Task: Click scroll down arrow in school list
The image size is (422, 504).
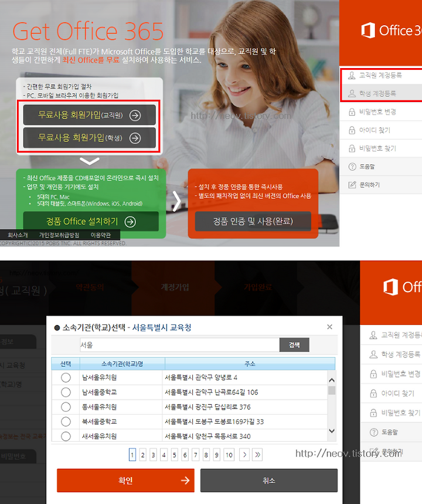Action: point(332,431)
